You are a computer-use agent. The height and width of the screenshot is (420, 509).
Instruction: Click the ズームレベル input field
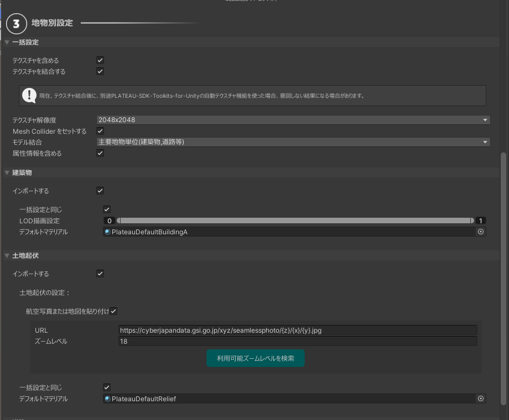297,342
